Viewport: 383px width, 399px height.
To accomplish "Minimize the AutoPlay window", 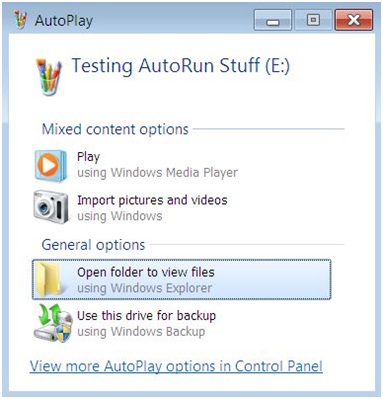I will point(273,20).
